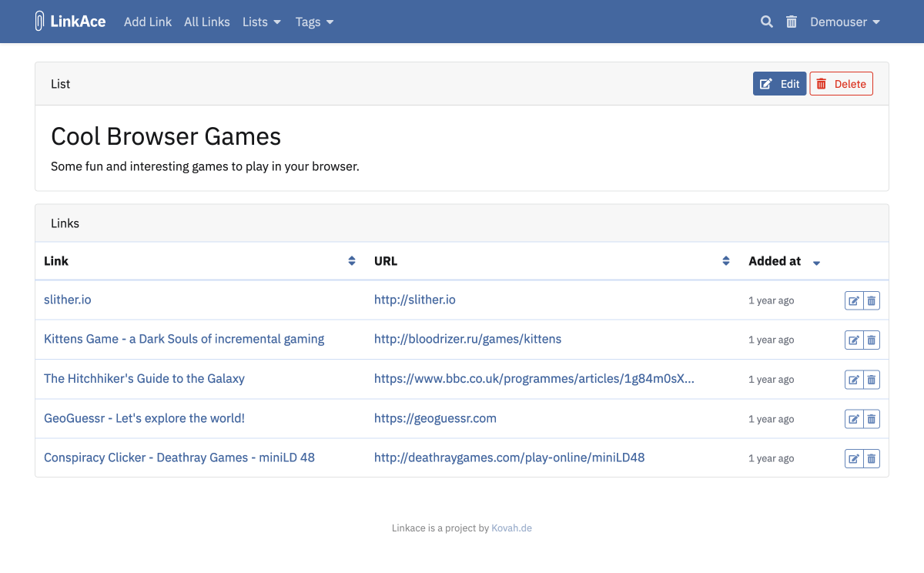
Task: Delete slither.io using its trash icon
Action: coord(871,300)
